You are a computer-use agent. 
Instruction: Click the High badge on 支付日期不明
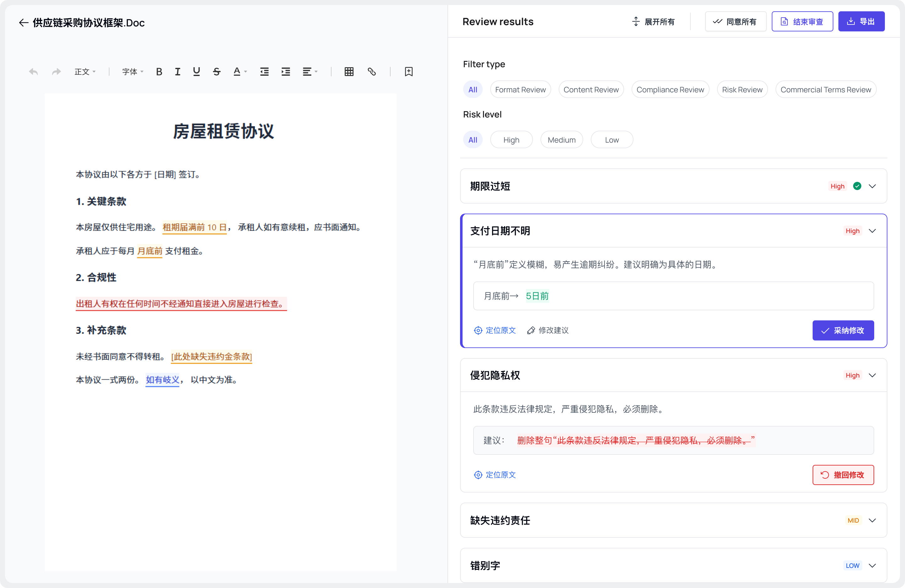852,231
